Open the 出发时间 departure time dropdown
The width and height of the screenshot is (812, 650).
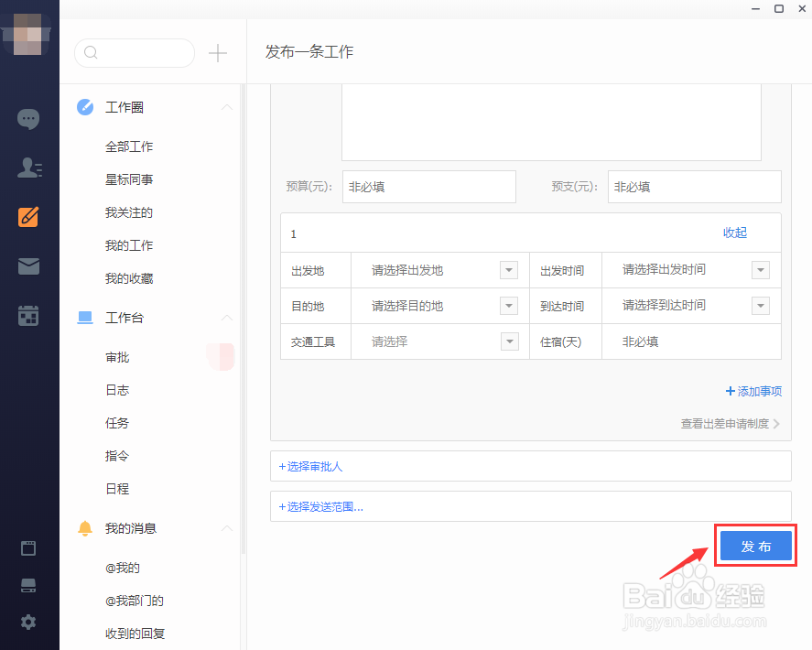point(761,270)
